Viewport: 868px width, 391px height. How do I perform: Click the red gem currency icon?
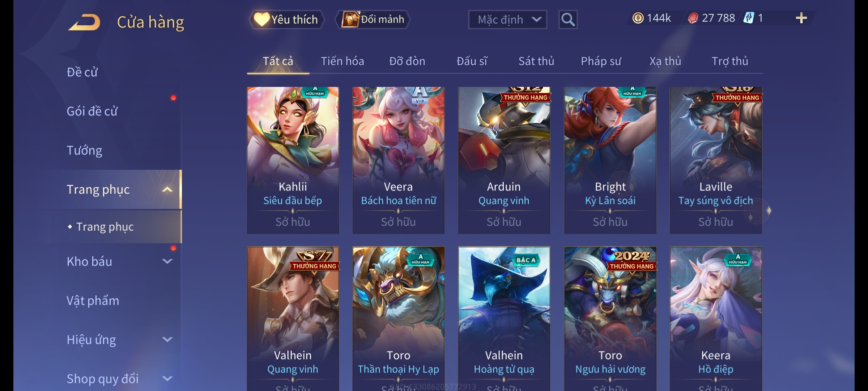pyautogui.click(x=693, y=18)
